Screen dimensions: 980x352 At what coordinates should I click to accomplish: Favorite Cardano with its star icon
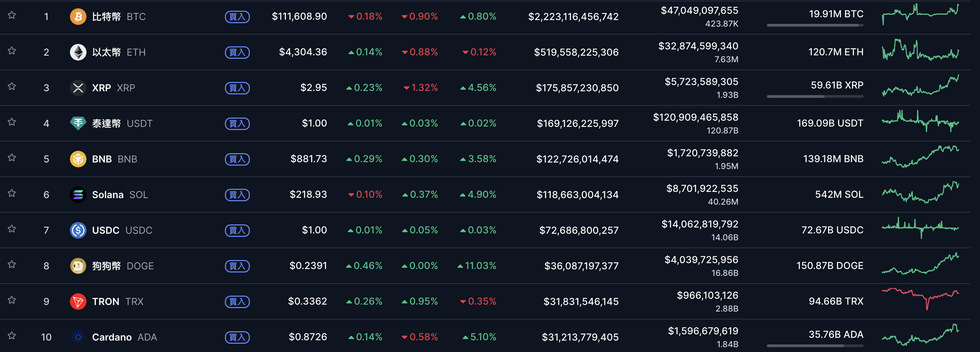click(12, 336)
